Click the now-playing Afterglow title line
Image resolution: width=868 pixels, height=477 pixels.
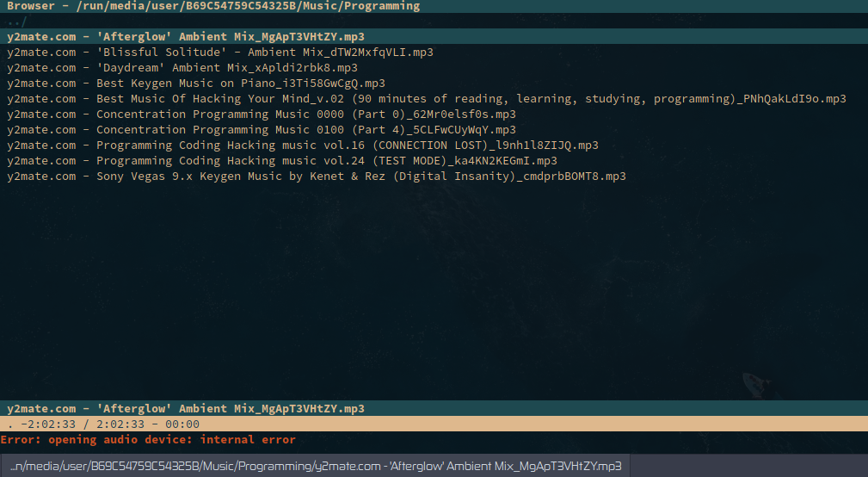point(434,408)
